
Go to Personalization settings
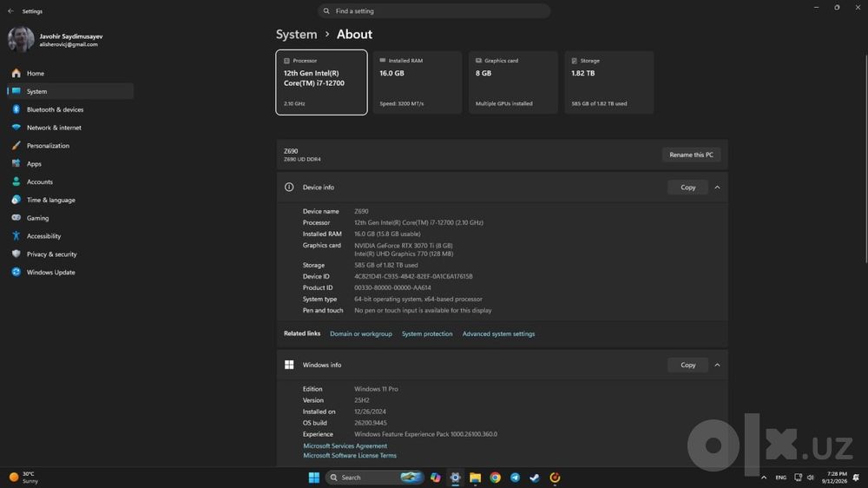[x=70, y=146]
